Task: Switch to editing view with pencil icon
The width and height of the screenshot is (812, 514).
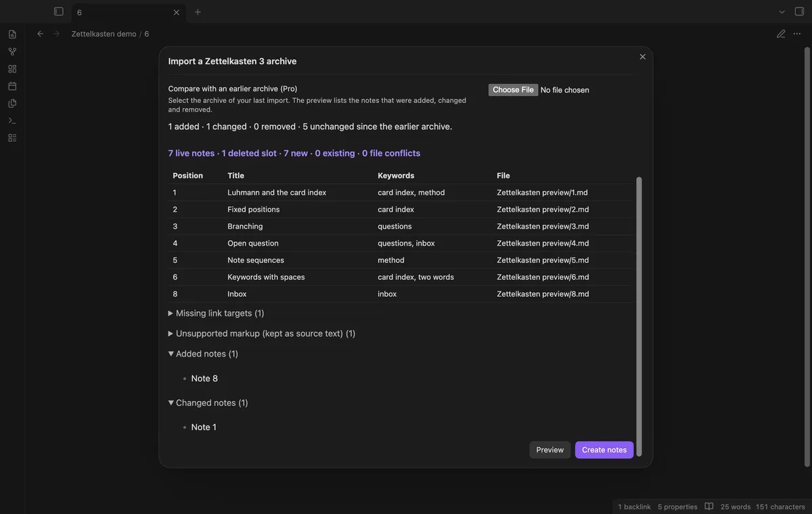Action: point(781,34)
